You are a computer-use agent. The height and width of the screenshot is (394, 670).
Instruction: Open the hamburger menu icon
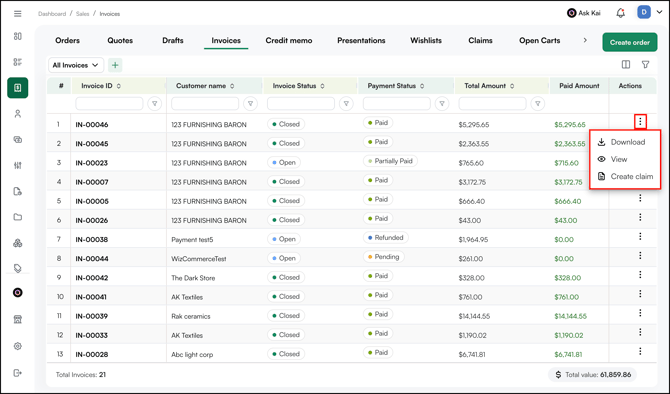18,14
